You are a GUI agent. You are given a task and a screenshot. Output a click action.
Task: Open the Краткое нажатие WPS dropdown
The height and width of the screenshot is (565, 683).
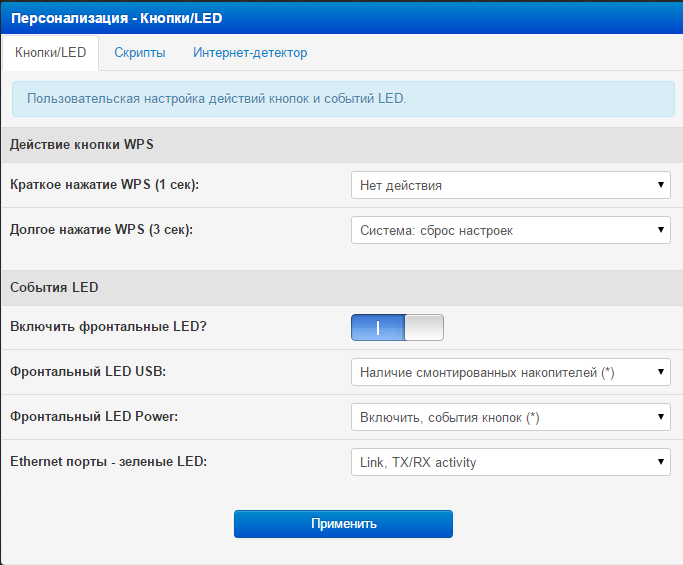point(510,185)
